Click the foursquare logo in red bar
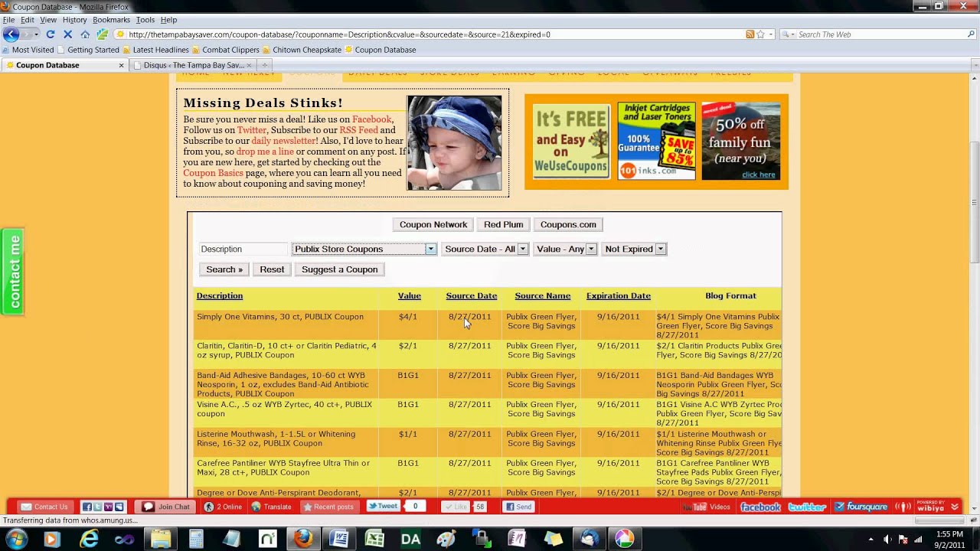 tap(861, 507)
